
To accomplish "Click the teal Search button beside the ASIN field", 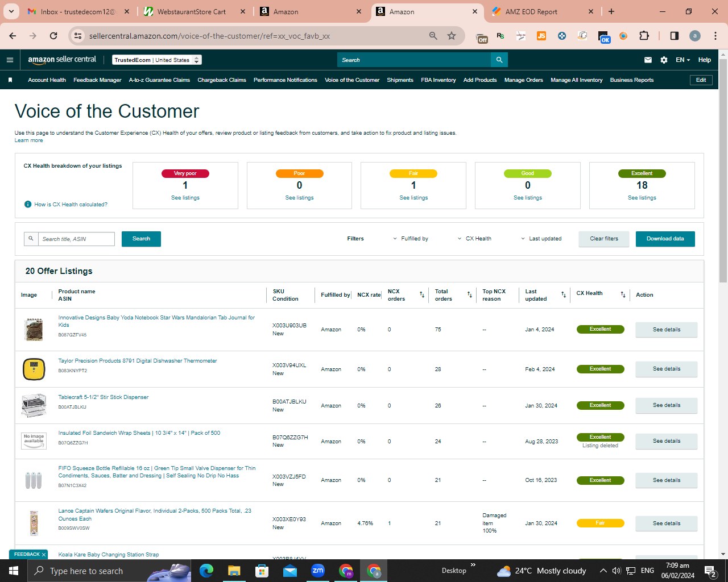I will click(141, 239).
